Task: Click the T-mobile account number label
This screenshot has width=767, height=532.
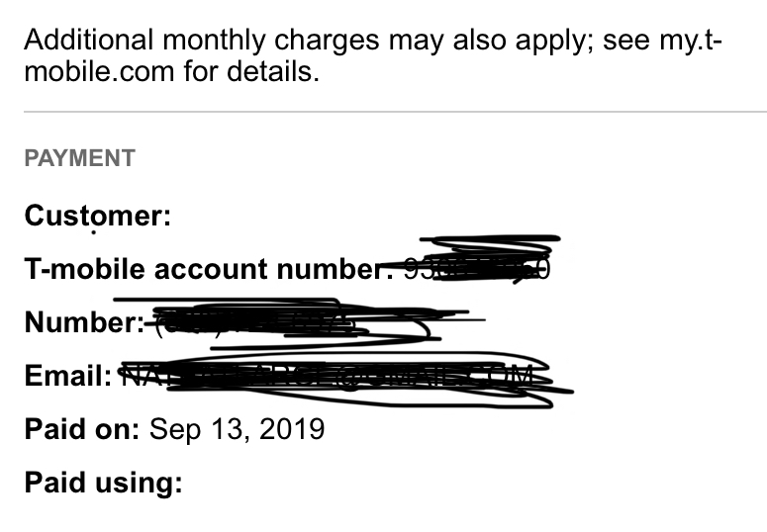Action: [x=209, y=269]
